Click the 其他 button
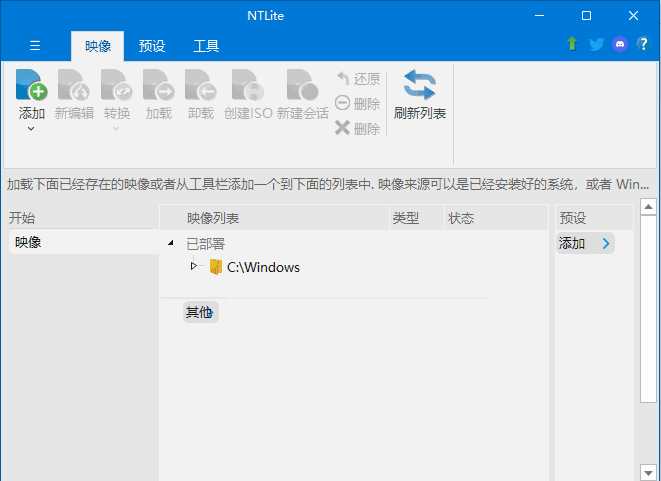 [201, 312]
